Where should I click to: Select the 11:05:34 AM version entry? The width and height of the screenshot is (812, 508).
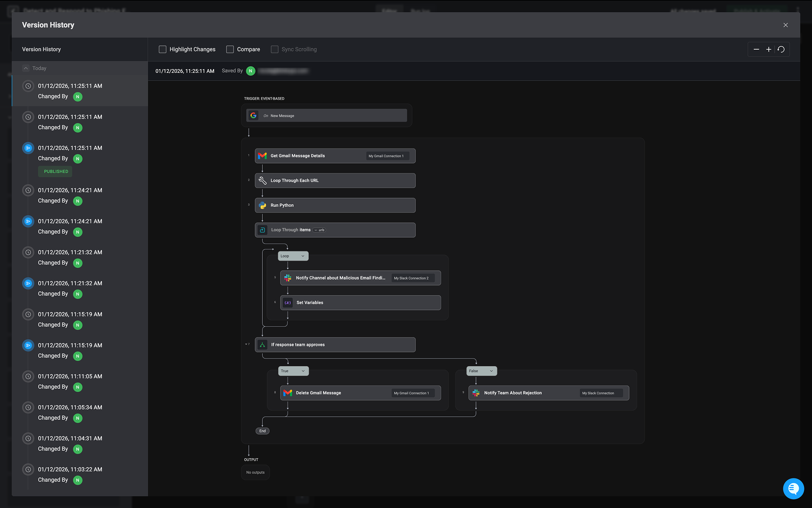coord(80,413)
